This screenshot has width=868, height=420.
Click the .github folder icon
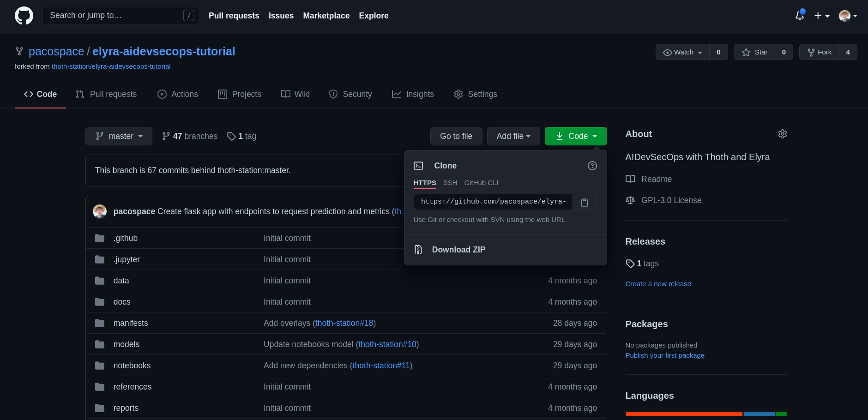pyautogui.click(x=100, y=238)
